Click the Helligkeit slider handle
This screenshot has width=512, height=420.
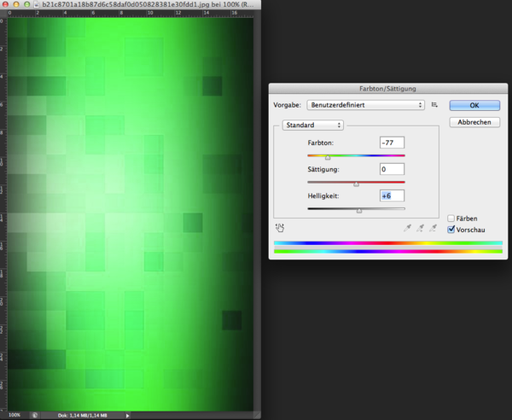coord(359,211)
